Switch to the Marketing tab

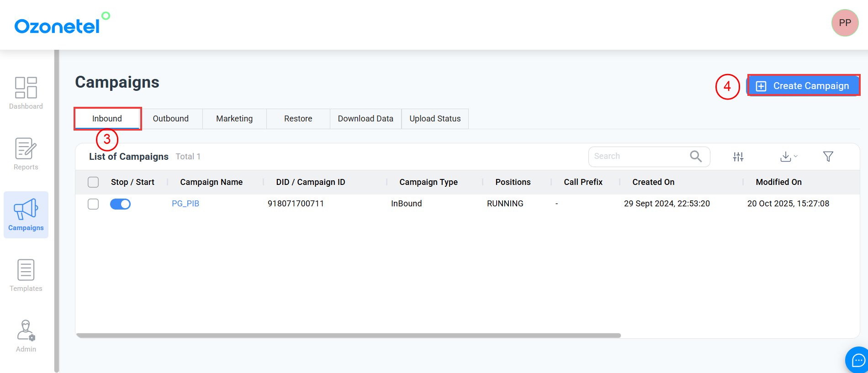pos(234,119)
